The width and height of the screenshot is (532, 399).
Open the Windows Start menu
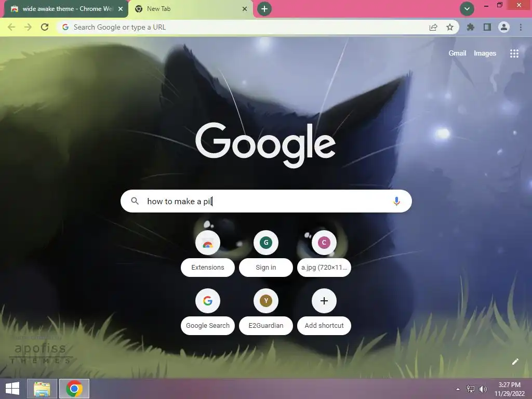[12, 389]
